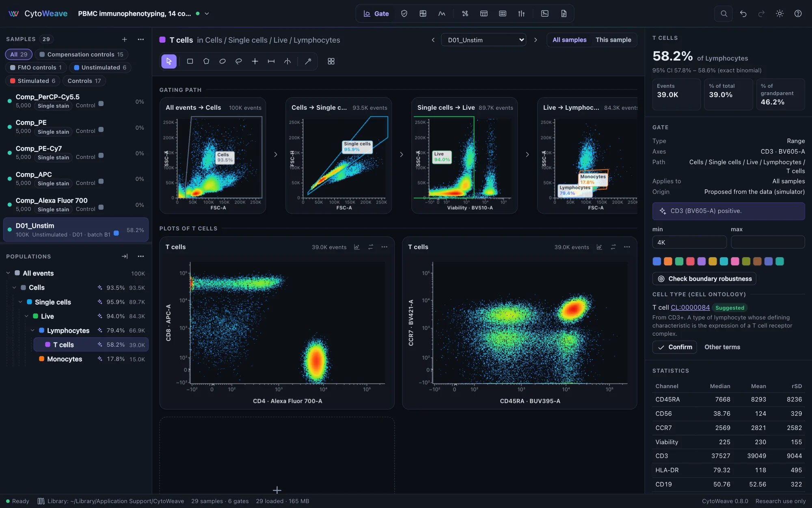The width and height of the screenshot is (812, 508).
Task: Select the ellipse gate tool
Action: coord(222,61)
